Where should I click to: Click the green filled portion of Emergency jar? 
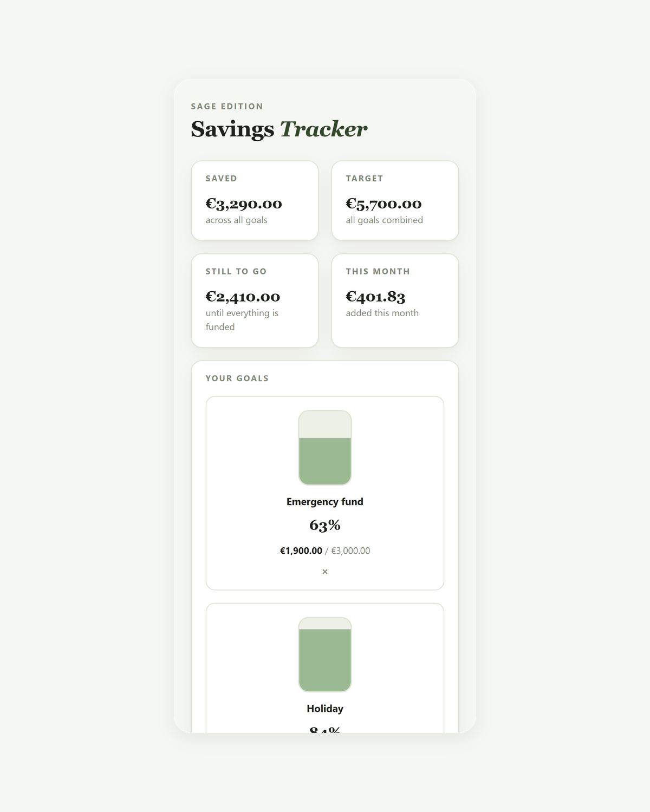(x=325, y=461)
